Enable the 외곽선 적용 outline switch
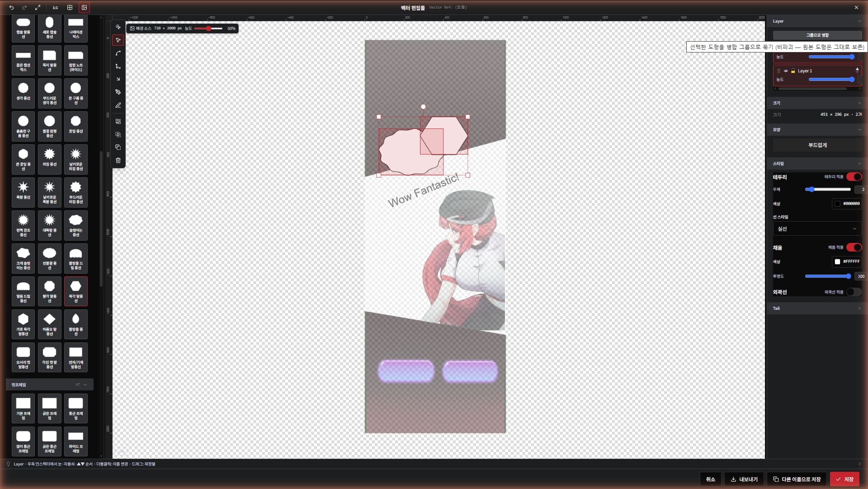The image size is (868, 489). [x=854, y=292]
